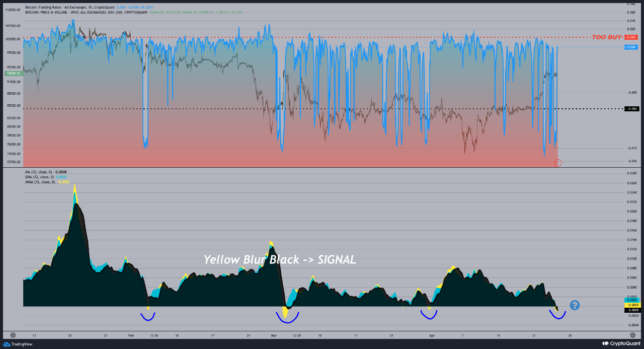Click the left gray circle on time axis

[13, 335]
